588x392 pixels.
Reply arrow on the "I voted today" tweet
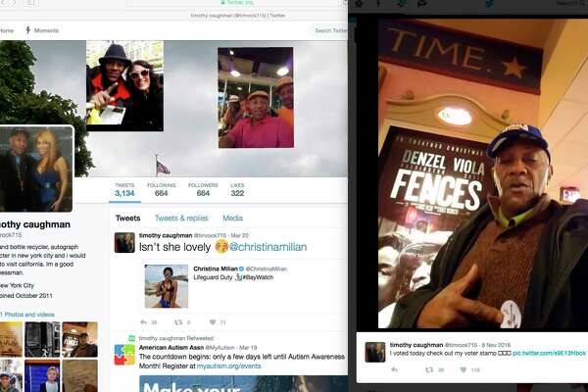[395, 369]
